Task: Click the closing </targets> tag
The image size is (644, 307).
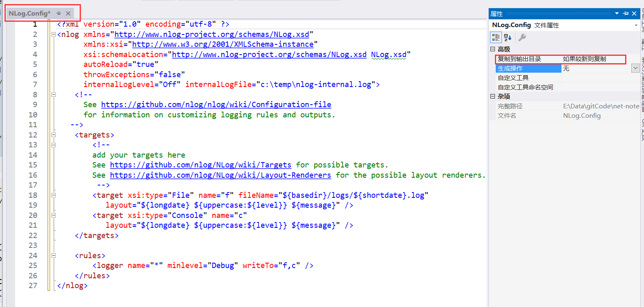Action: point(97,236)
